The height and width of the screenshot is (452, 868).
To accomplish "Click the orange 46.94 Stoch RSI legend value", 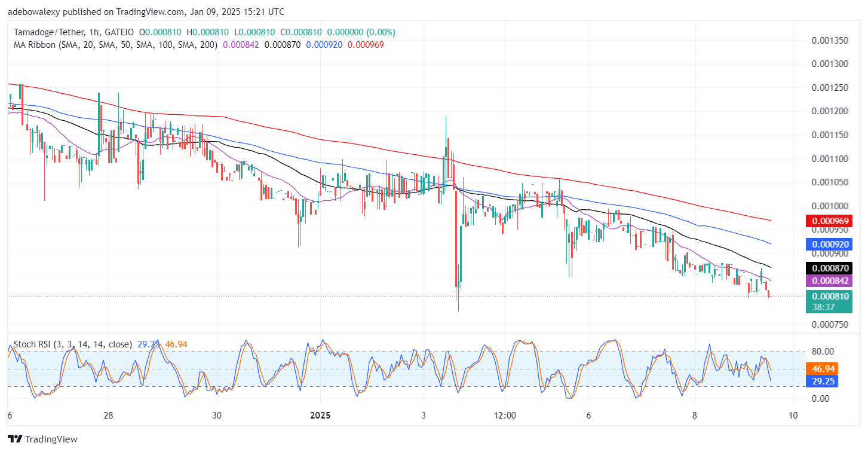I will (175, 344).
